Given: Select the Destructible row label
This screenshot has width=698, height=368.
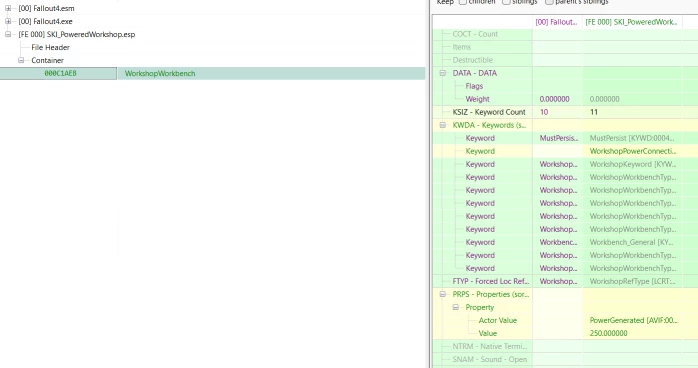Looking at the screenshot, I should (472, 60).
